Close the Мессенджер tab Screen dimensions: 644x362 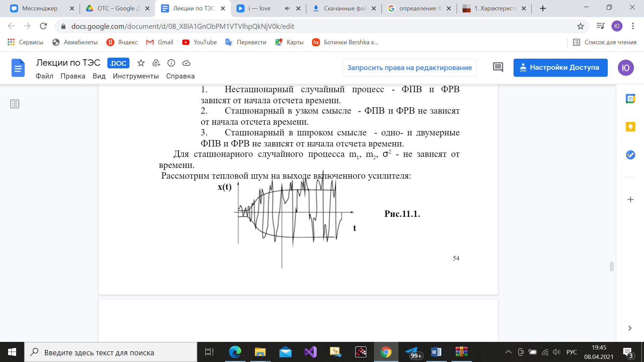coord(72,8)
